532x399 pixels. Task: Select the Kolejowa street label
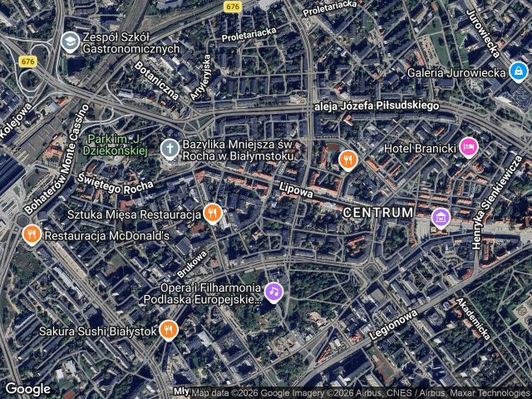16,121
